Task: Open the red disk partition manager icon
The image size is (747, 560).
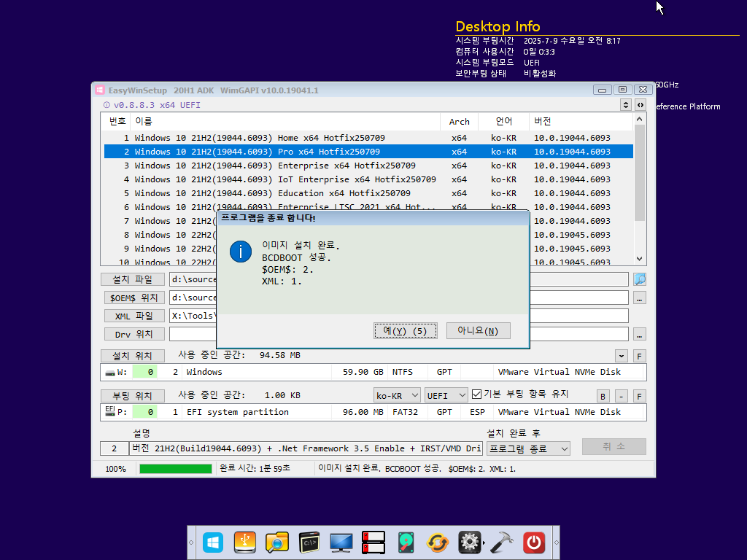Action: 373,542
